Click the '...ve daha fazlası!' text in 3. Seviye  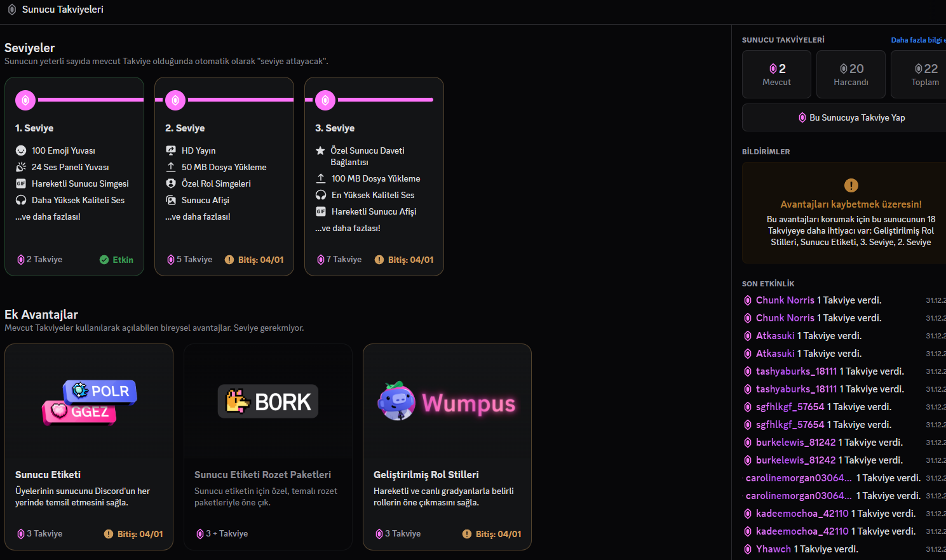(348, 228)
